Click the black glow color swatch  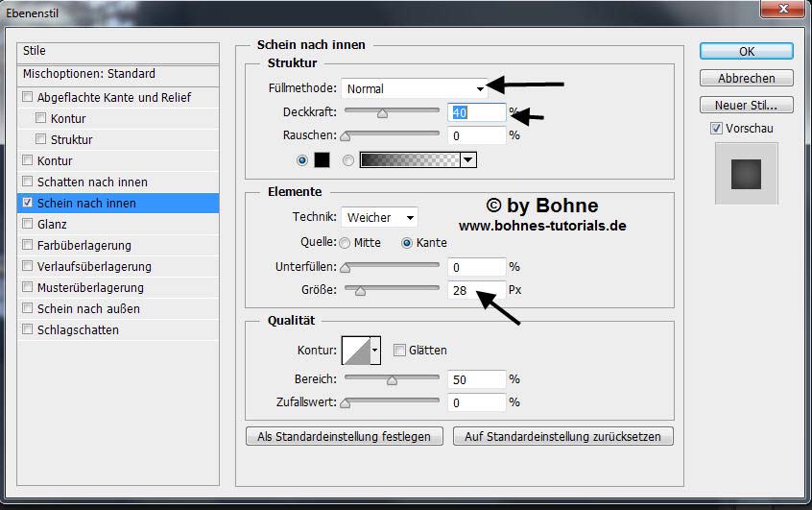click(x=322, y=160)
